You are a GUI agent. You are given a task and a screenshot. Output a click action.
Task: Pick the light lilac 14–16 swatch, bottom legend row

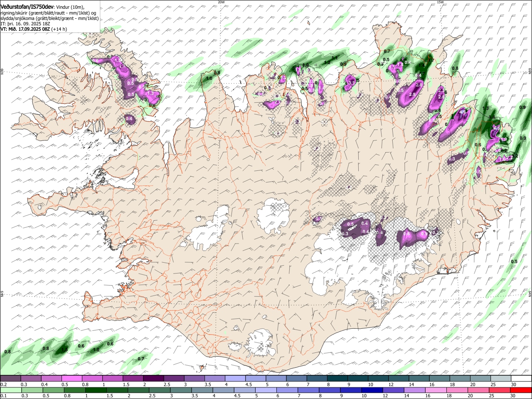click(415, 390)
